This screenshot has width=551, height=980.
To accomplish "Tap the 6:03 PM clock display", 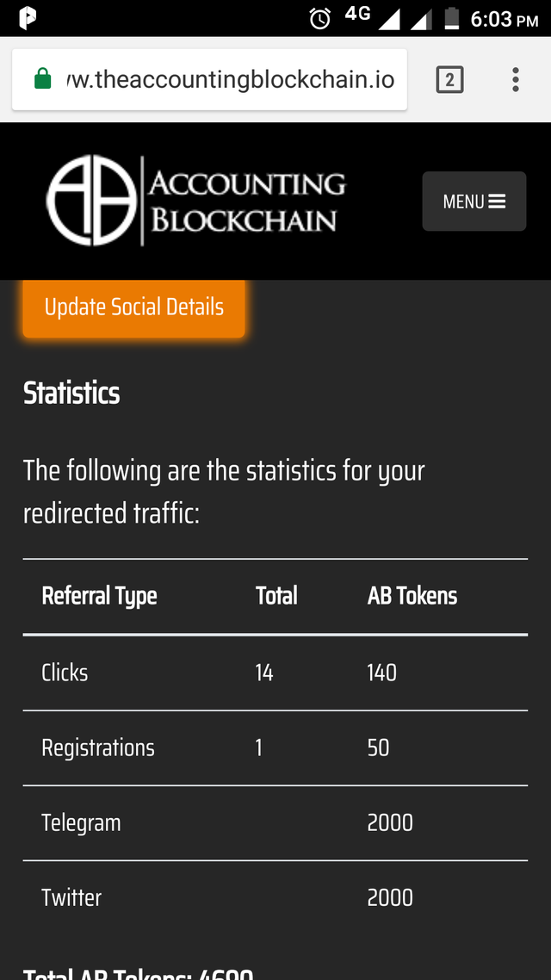I will coord(504,19).
